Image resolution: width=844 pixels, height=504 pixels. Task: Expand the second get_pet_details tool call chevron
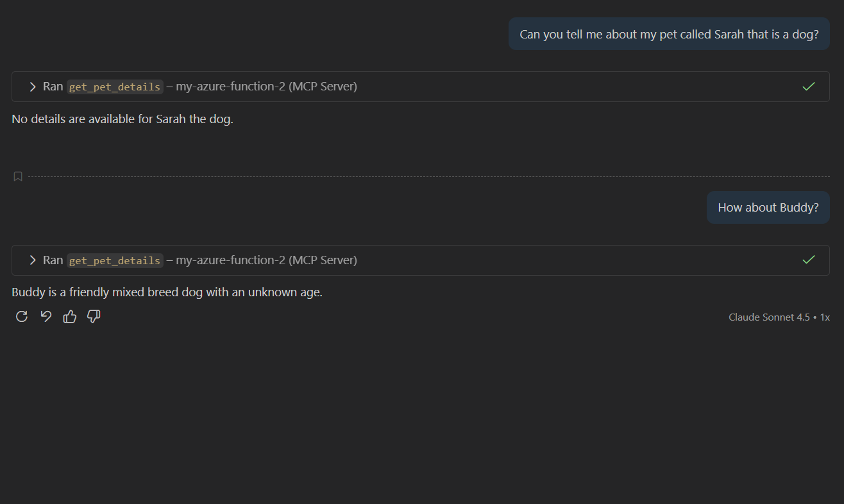click(33, 260)
